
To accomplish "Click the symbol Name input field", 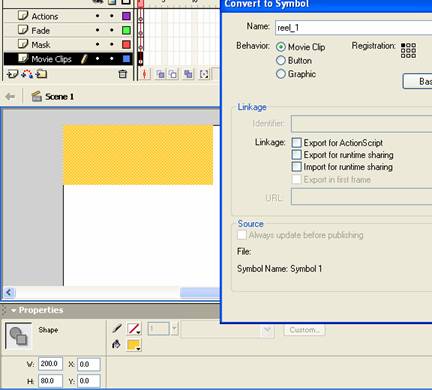I will 354,28.
